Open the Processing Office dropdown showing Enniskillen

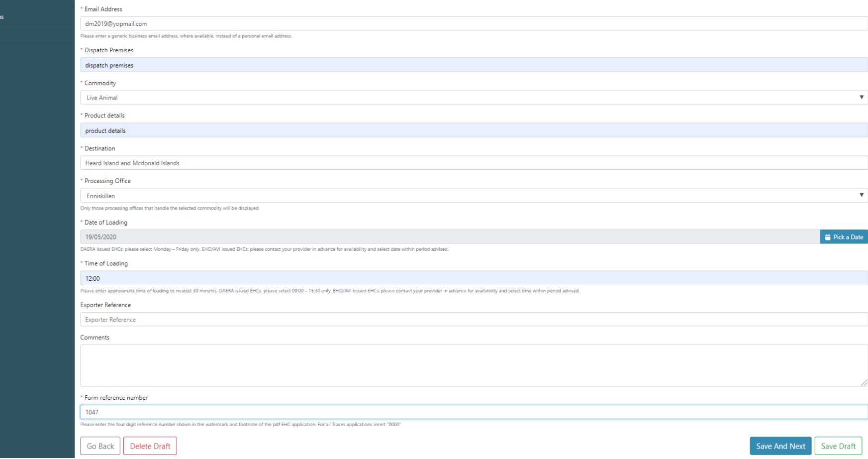[x=474, y=196]
